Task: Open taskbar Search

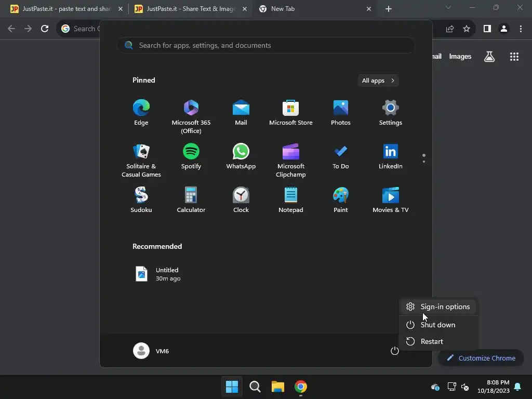Action: 255,387
